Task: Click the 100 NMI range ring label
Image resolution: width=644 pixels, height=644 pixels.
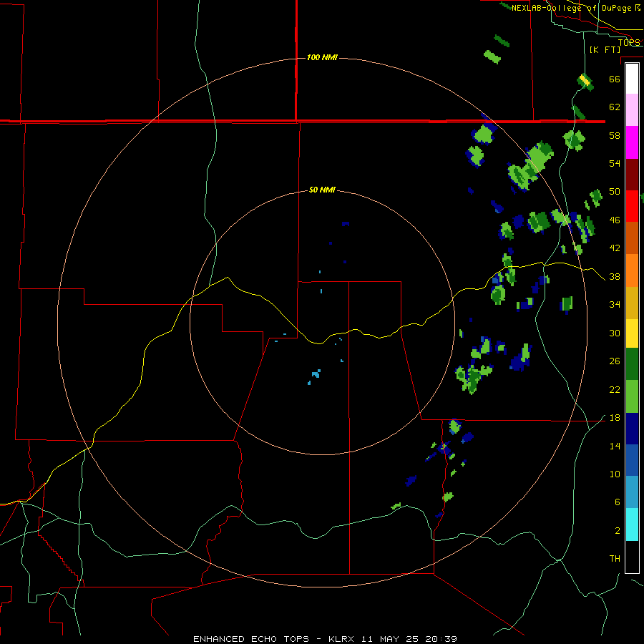Action: (322, 57)
